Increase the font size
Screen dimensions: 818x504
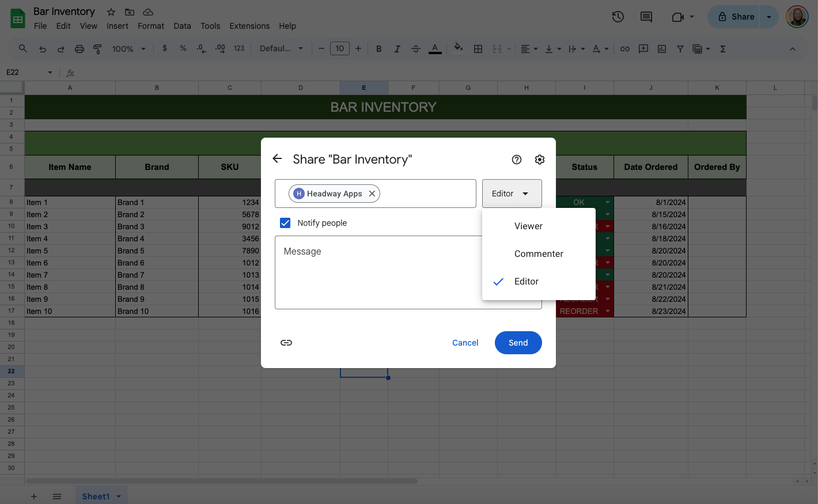(x=358, y=49)
